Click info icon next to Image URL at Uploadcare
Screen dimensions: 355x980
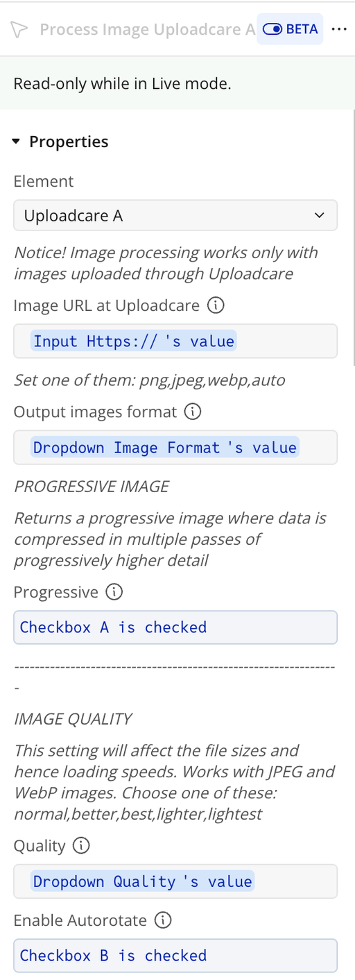tap(216, 305)
